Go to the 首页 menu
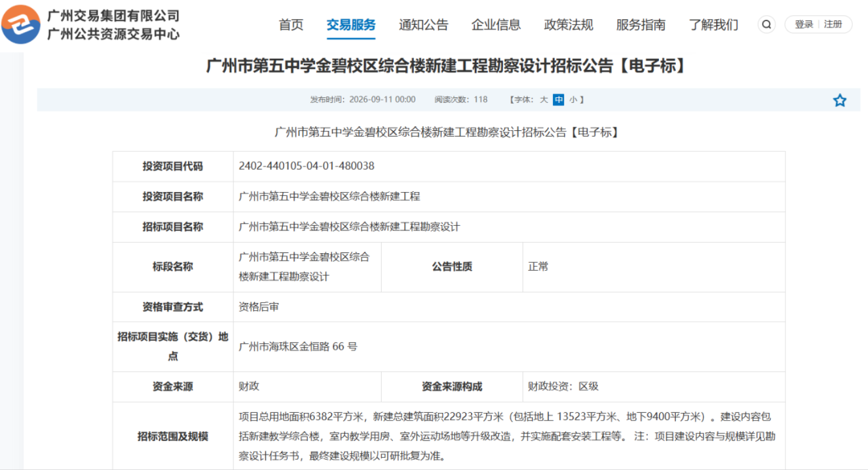The width and height of the screenshot is (868, 470). pyautogui.click(x=291, y=25)
